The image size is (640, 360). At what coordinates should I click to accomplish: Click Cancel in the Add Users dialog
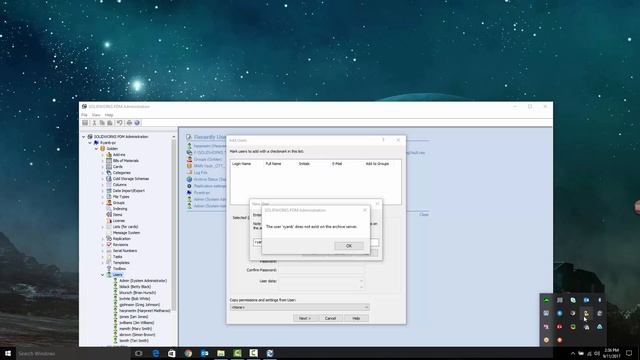coord(330,318)
